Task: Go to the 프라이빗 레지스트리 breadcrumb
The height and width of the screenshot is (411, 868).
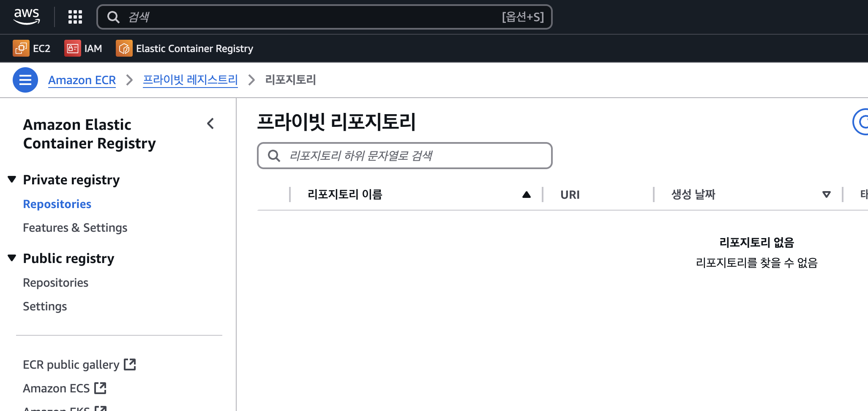Action: [x=190, y=80]
